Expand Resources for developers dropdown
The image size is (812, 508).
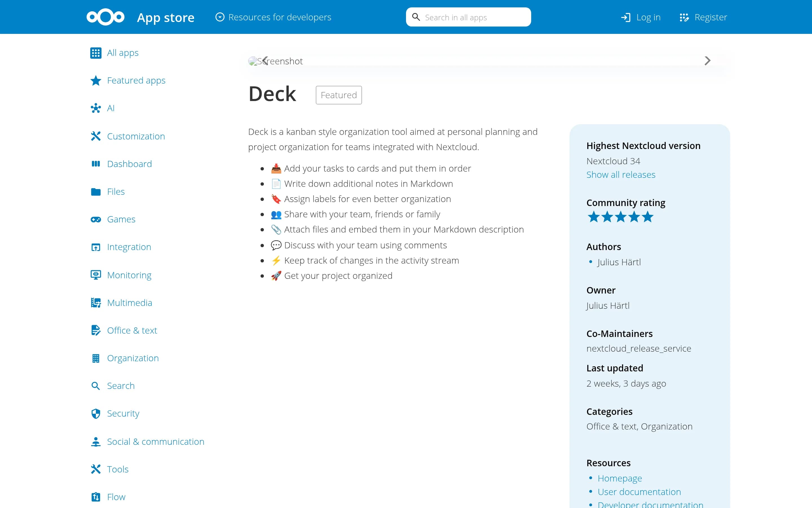(x=273, y=17)
